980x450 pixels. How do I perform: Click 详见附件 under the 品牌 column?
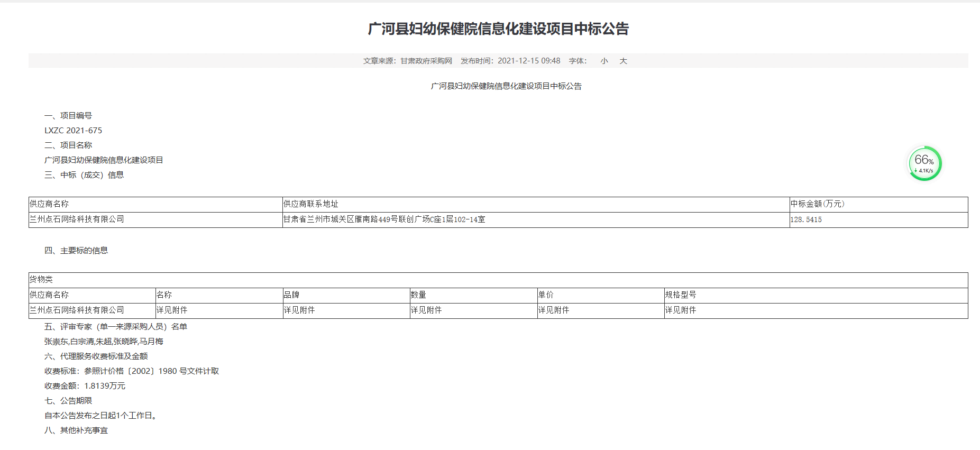point(299,310)
